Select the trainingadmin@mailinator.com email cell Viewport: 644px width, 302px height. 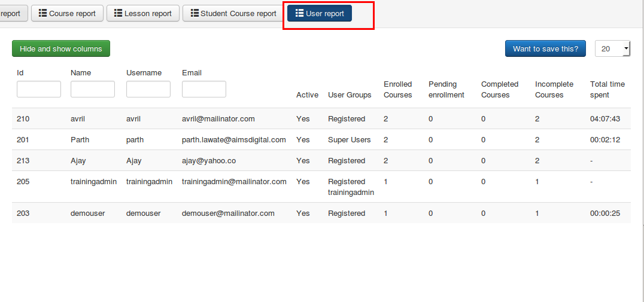click(x=234, y=182)
